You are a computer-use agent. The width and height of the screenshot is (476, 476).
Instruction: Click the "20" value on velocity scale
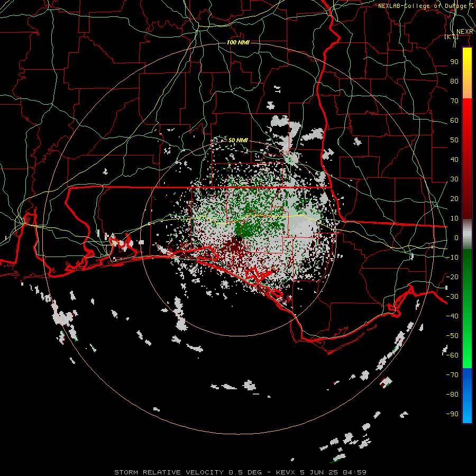pos(454,198)
